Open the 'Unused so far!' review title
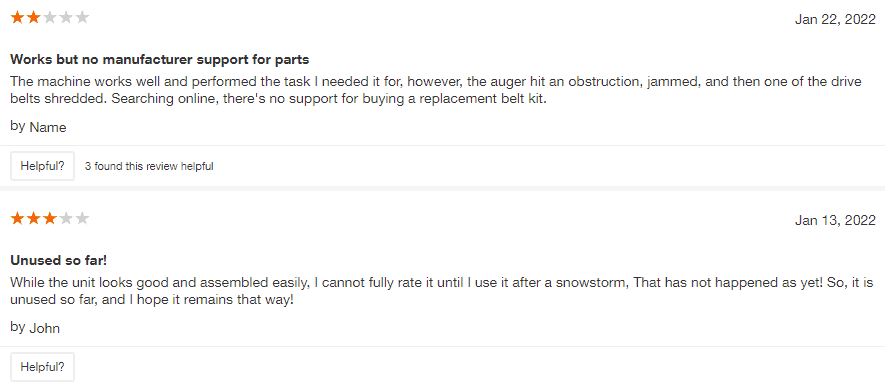 59,260
